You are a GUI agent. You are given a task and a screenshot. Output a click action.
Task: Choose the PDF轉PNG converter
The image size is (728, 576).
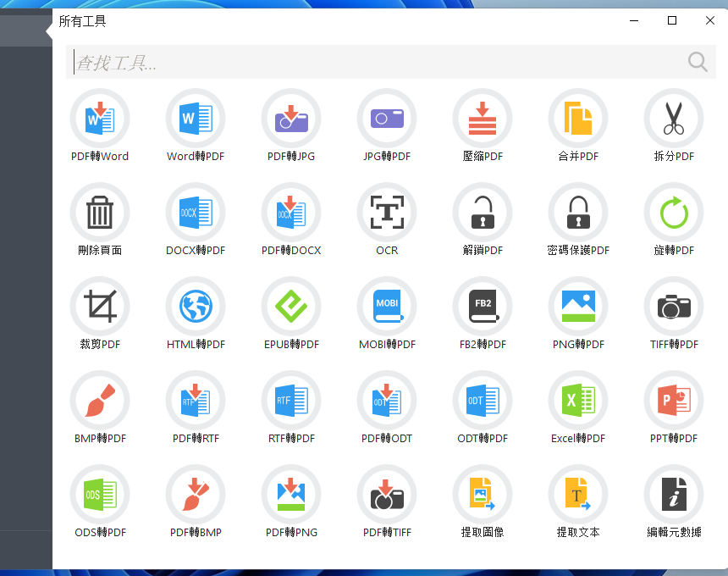(x=291, y=494)
